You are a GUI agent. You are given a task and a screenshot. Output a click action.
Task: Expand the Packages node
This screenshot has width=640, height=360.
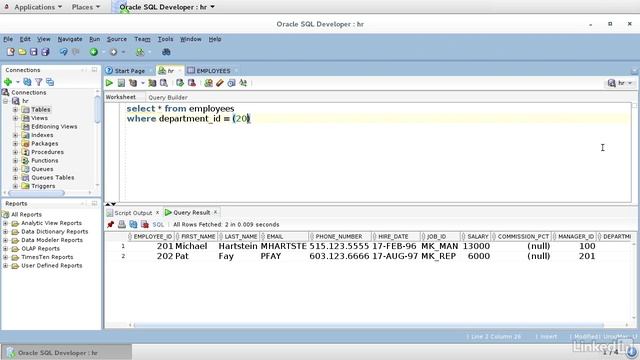tap(15, 143)
